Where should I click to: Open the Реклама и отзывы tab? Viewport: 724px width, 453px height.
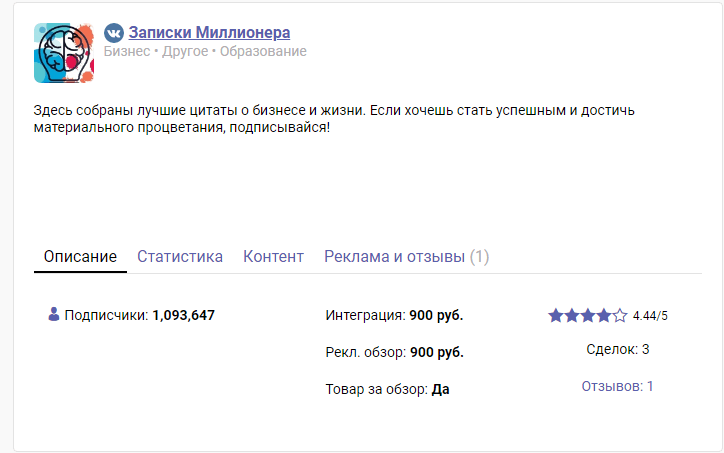coord(406,257)
